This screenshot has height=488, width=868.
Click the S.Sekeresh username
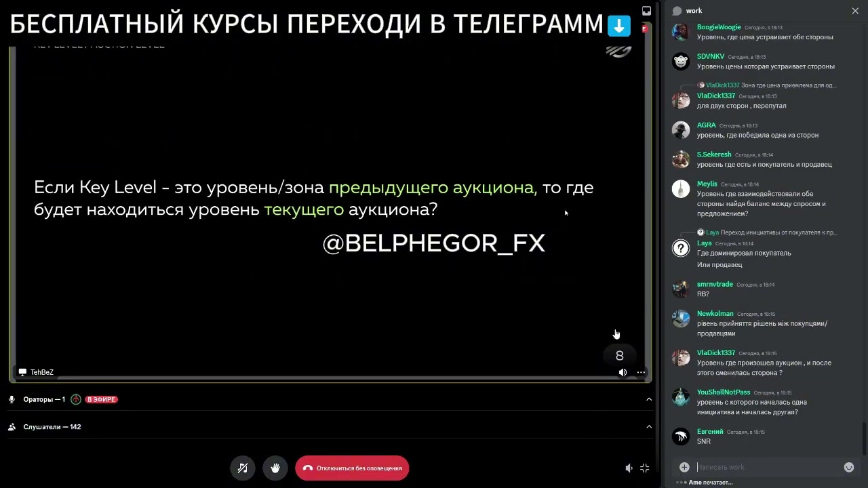(714, 154)
